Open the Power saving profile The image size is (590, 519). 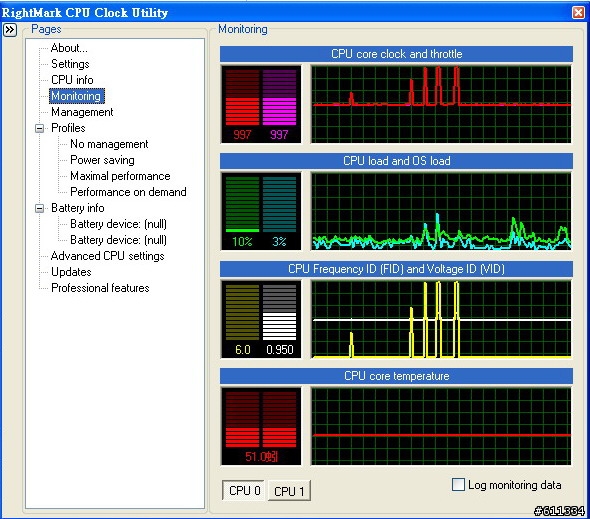point(102,160)
